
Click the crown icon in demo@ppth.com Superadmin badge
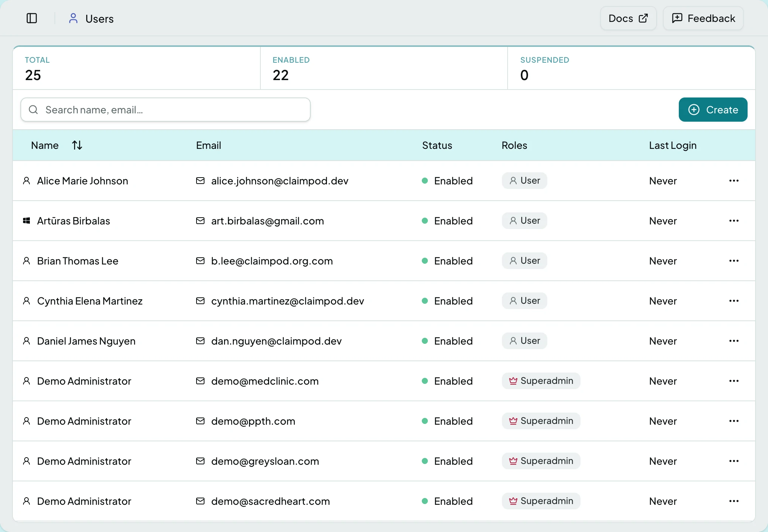pos(513,421)
